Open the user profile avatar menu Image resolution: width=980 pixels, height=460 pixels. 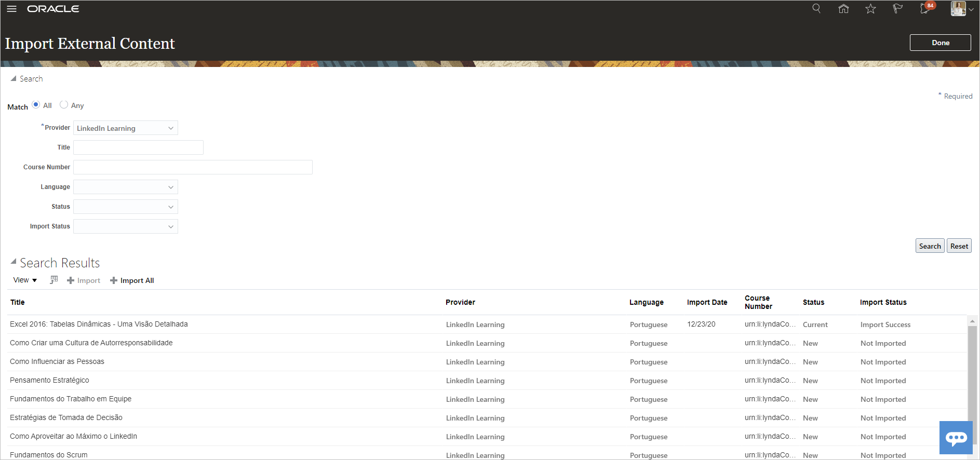[962, 8]
